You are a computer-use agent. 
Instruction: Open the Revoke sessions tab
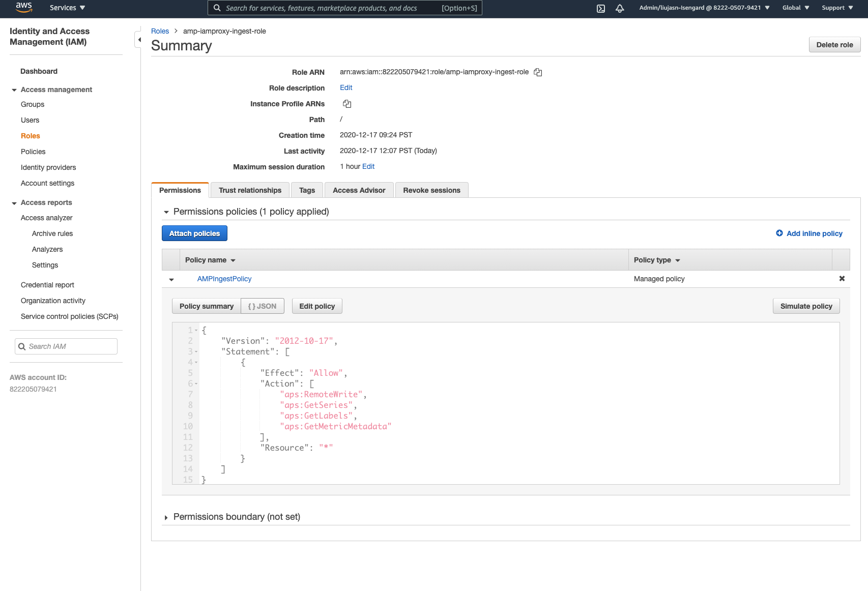[431, 190]
